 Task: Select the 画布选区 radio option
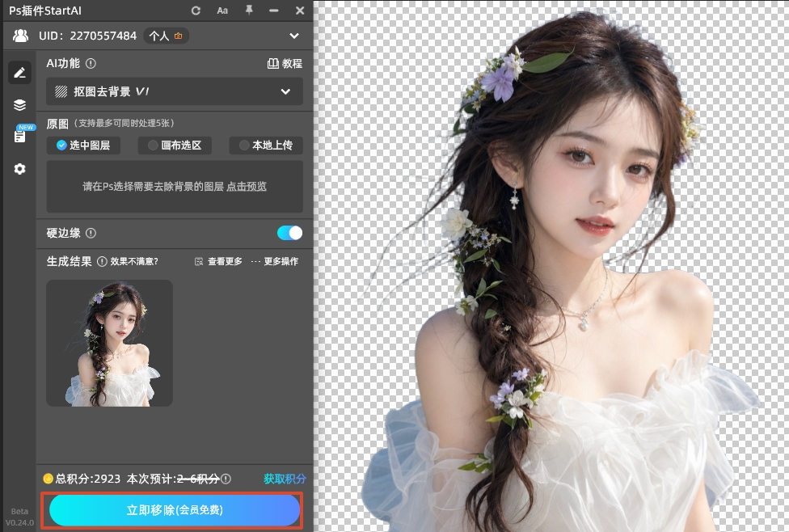[x=175, y=146]
